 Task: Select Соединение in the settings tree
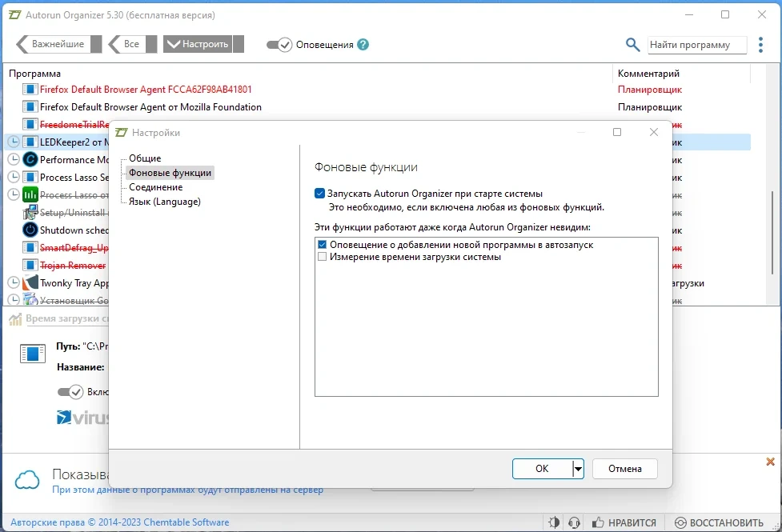coord(155,187)
